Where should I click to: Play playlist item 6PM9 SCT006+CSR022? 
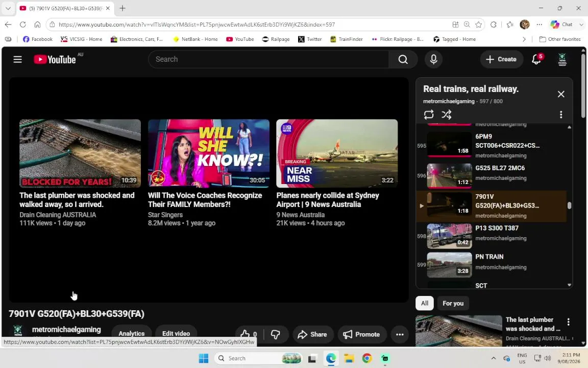tap(491, 145)
